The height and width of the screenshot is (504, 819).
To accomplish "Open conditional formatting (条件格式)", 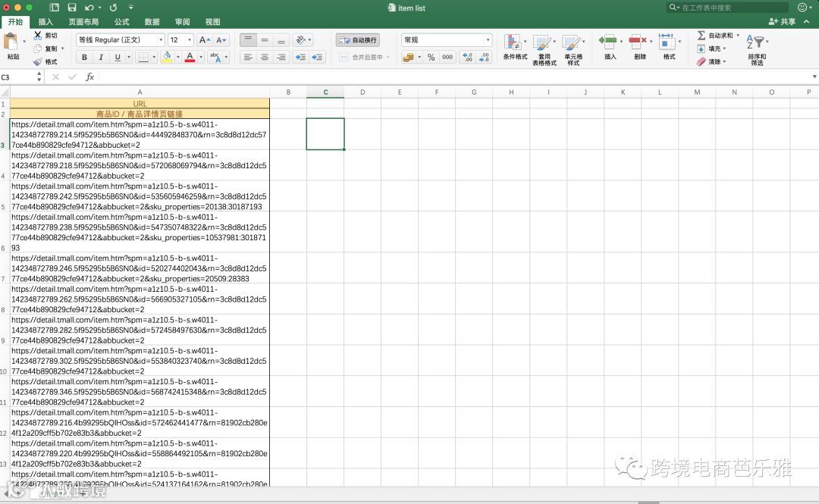I will 515,47.
